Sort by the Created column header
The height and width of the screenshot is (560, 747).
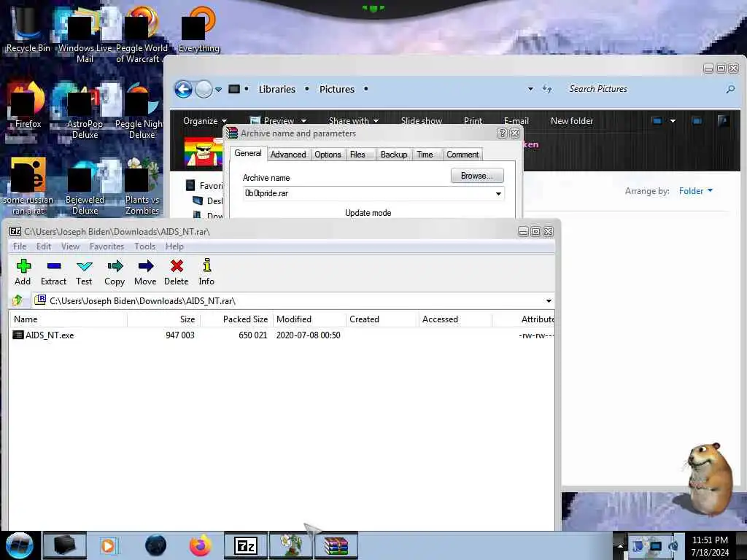(382, 319)
